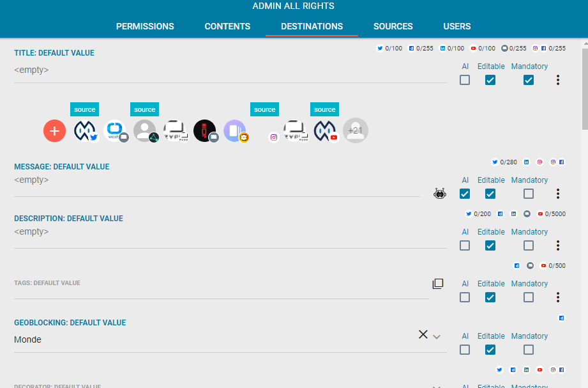588x388 pixels.
Task: Clear the Monde geoblocking value with X
Action: (x=423, y=334)
